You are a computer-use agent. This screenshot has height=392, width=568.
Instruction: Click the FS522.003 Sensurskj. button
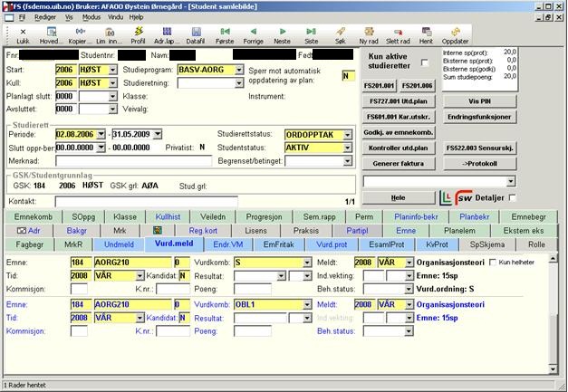[479, 148]
